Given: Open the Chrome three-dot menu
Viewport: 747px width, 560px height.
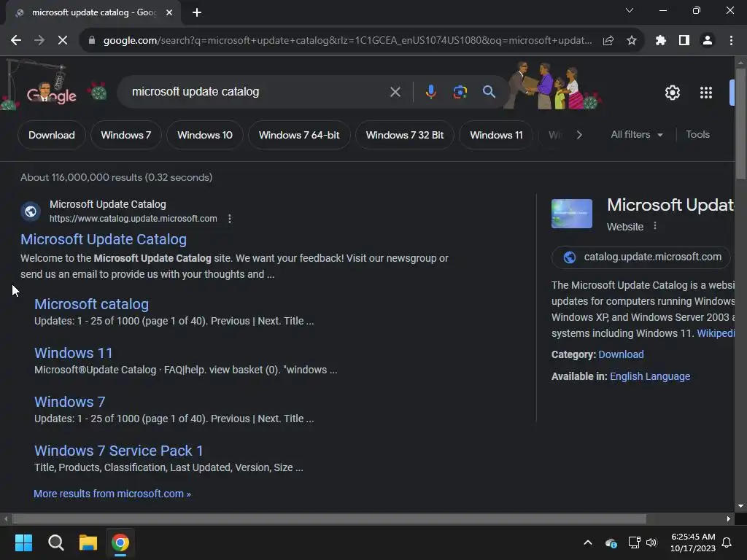Looking at the screenshot, I should pyautogui.click(x=731, y=41).
